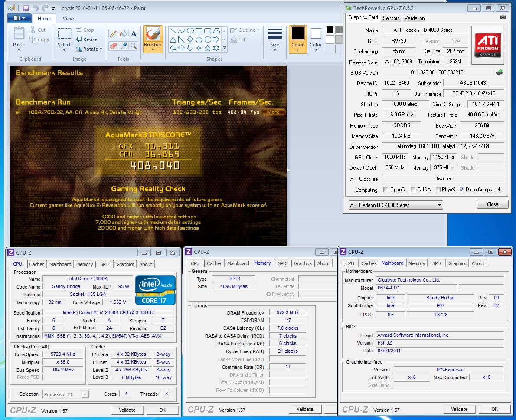Switch to the Sensors tab in GPU-Z
The width and height of the screenshot is (516, 420).
[391, 18]
